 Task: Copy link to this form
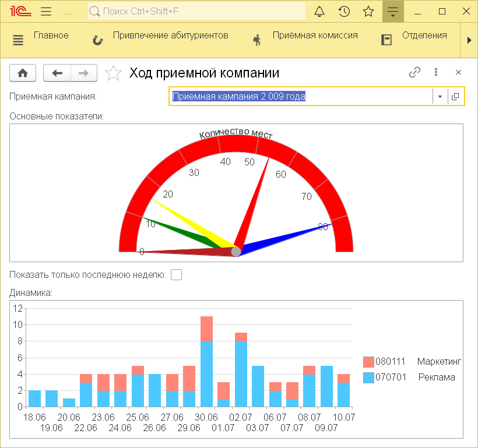click(414, 72)
